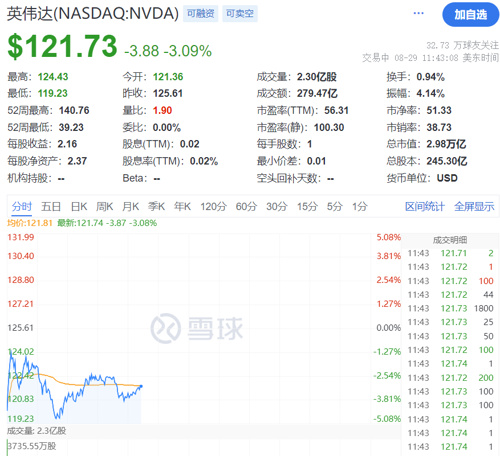Click the 52周最低 value 39.23
The height and width of the screenshot is (456, 500).
click(x=71, y=127)
